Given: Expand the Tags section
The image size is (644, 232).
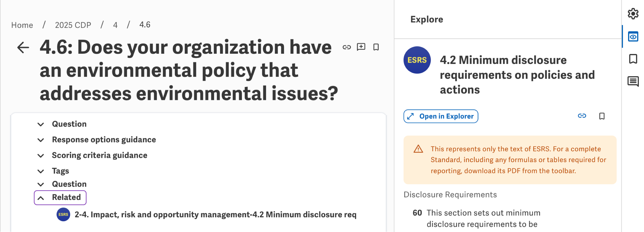Looking at the screenshot, I should (x=53, y=171).
